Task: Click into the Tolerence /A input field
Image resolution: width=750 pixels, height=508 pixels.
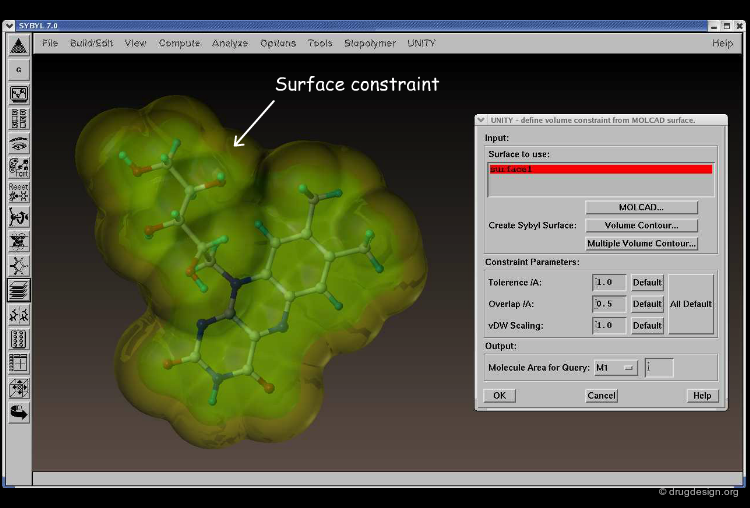Action: 609,282
